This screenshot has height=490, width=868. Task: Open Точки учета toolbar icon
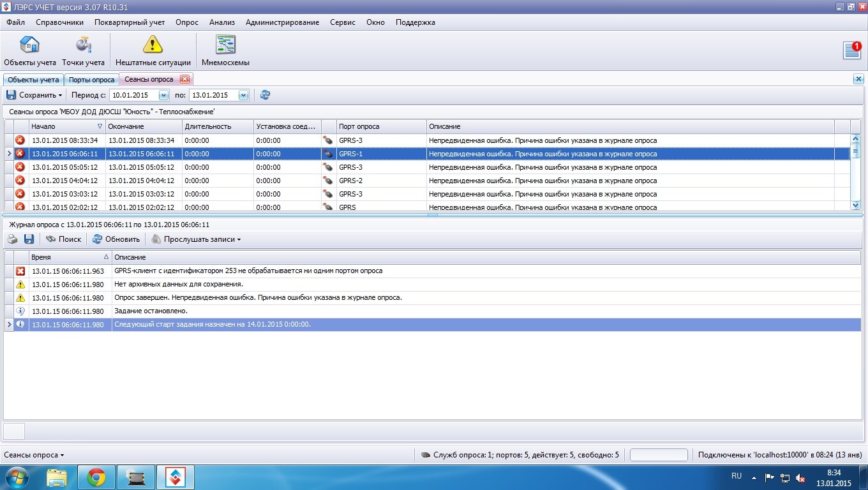pos(83,51)
